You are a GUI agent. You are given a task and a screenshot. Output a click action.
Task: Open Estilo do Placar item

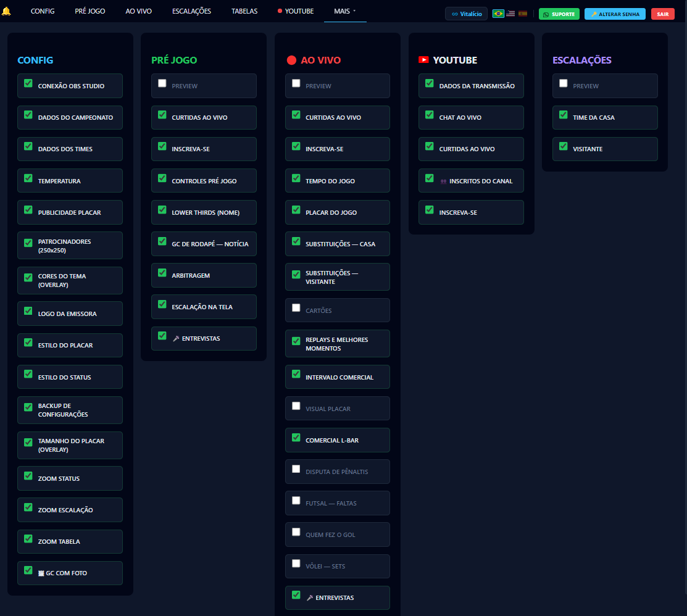coord(70,345)
